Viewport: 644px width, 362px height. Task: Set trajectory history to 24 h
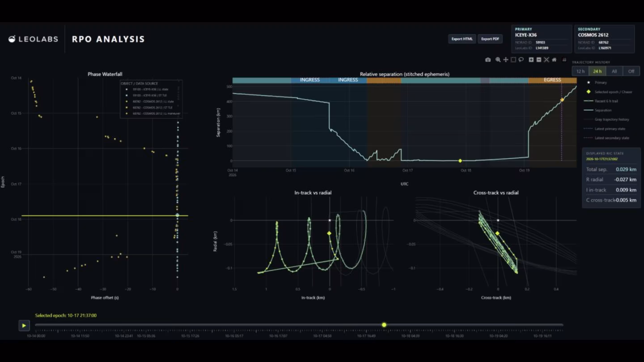coord(597,71)
